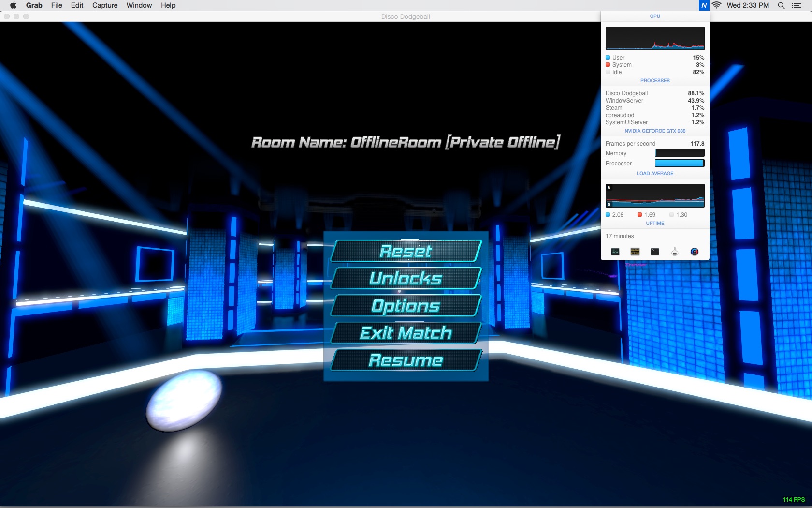This screenshot has height=508, width=812.
Task: Click the 1.30 load average value
Action: coord(681,215)
